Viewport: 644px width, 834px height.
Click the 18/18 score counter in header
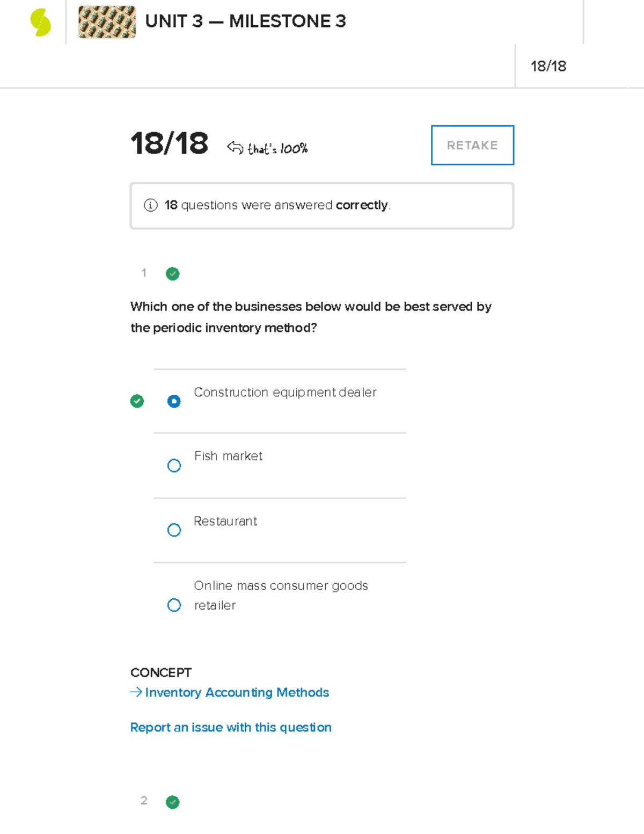point(548,66)
